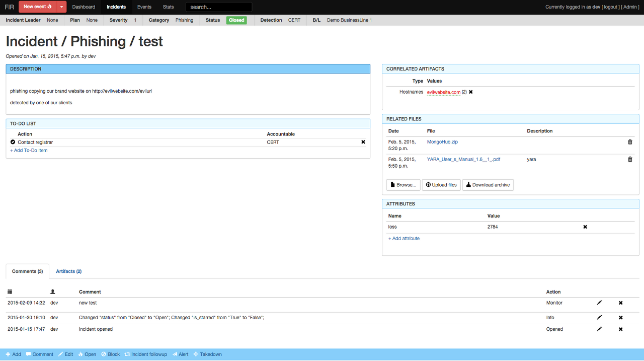
Task: Remove the evilwebsite.com correlated artifact
Action: tap(471, 92)
